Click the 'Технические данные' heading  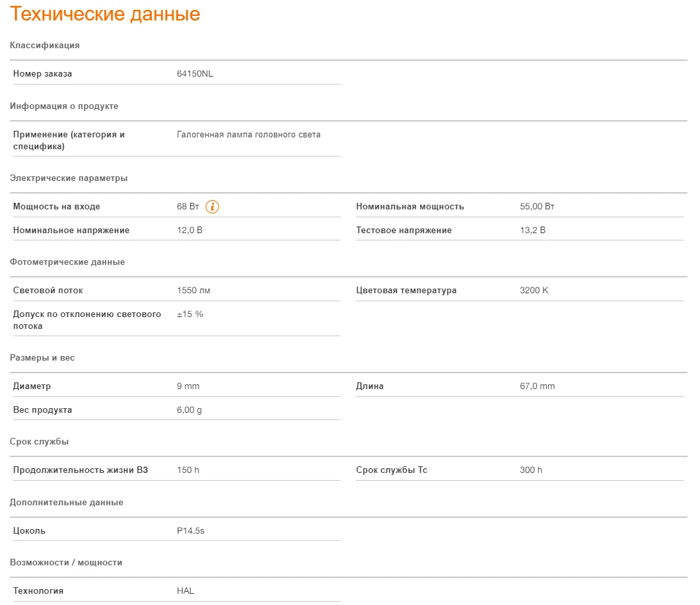point(105,14)
